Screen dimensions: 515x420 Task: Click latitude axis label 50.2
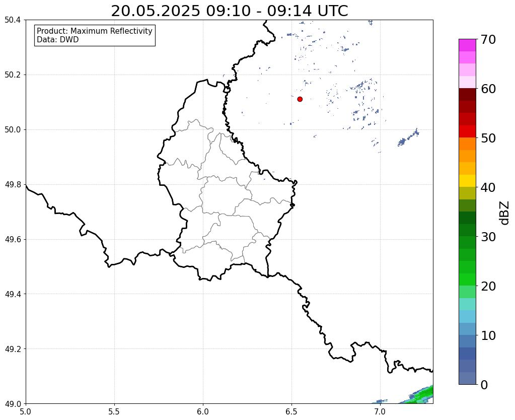[x=13, y=75]
